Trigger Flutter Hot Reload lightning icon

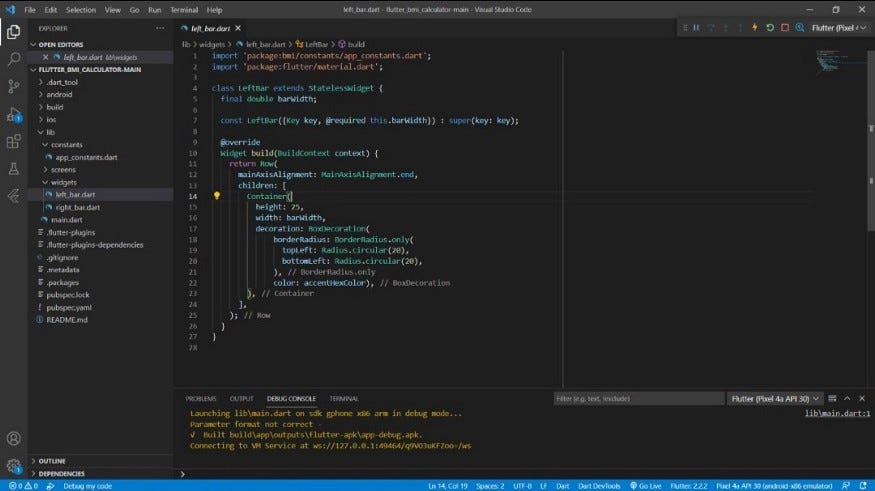pos(754,27)
